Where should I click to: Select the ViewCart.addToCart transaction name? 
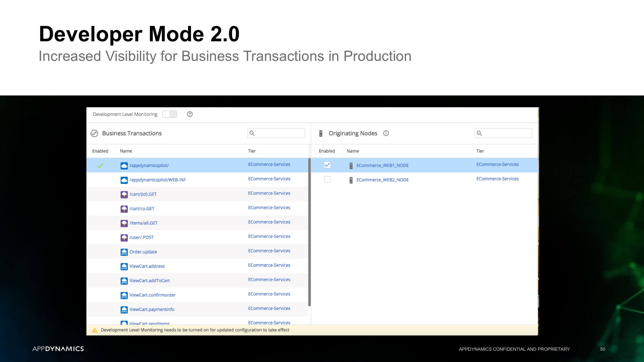[x=150, y=281]
